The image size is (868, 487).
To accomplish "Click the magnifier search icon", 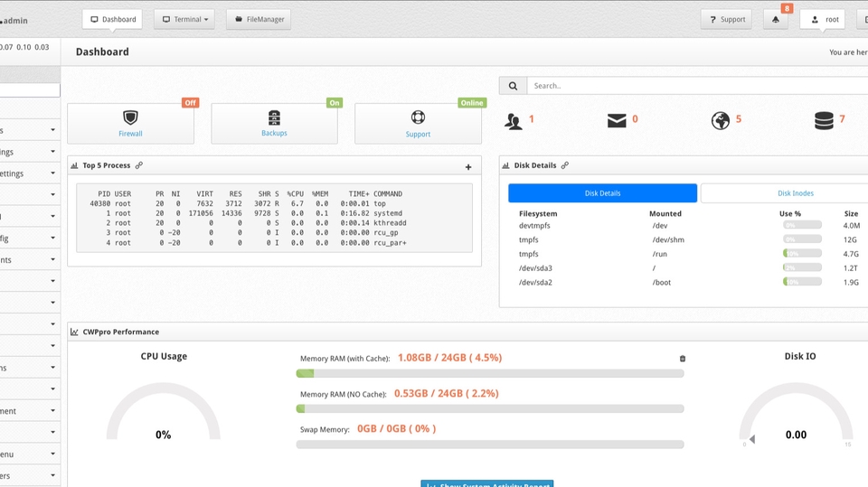I will 514,86.
